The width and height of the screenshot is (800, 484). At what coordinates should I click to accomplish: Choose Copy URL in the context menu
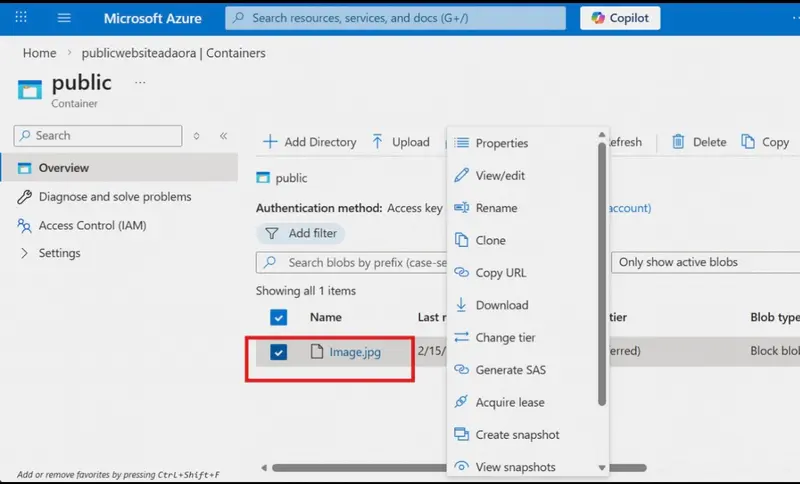click(501, 273)
